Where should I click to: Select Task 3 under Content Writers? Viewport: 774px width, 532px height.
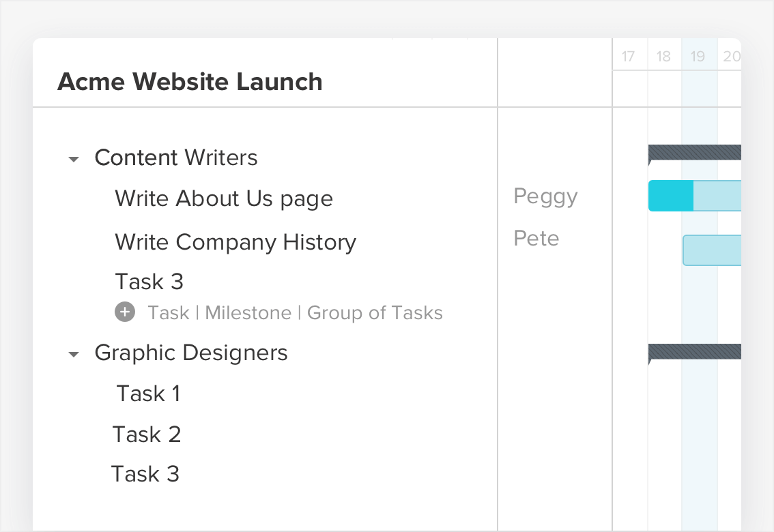click(149, 281)
